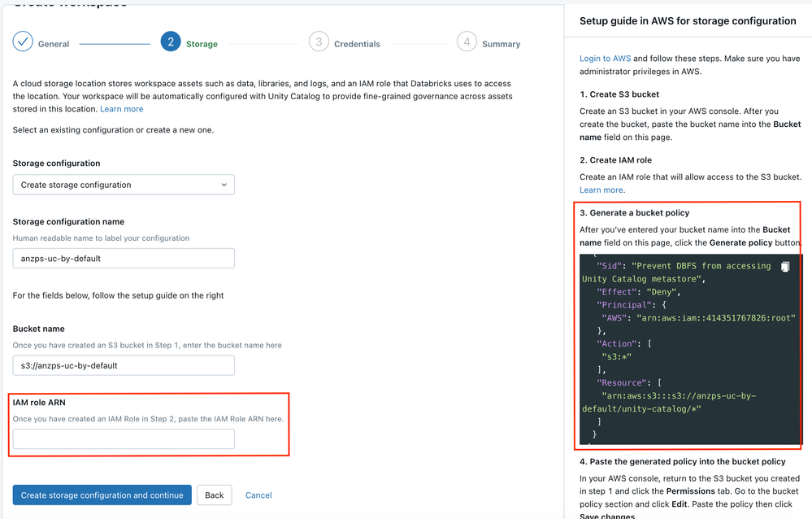Select the General step label
The width and height of the screenshot is (812, 519).
(x=54, y=44)
